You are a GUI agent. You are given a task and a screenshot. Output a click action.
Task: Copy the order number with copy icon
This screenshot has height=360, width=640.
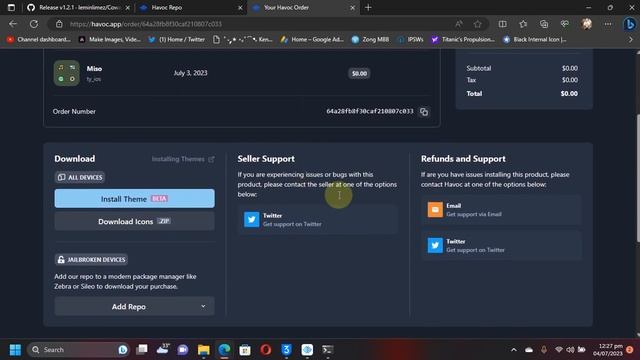(424, 111)
